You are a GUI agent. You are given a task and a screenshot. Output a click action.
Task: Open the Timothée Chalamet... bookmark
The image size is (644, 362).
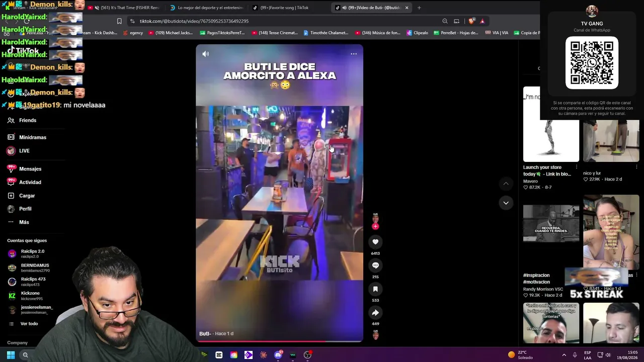pos(326,33)
